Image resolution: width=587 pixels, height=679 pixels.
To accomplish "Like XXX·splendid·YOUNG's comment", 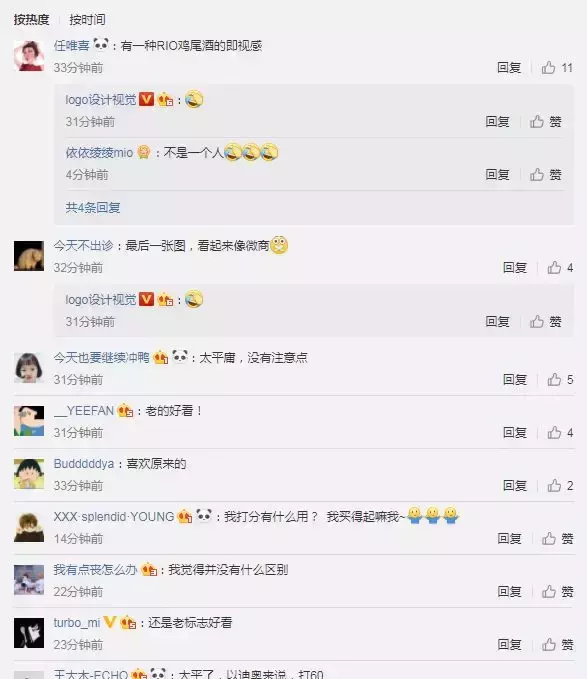I will [x=558, y=539].
